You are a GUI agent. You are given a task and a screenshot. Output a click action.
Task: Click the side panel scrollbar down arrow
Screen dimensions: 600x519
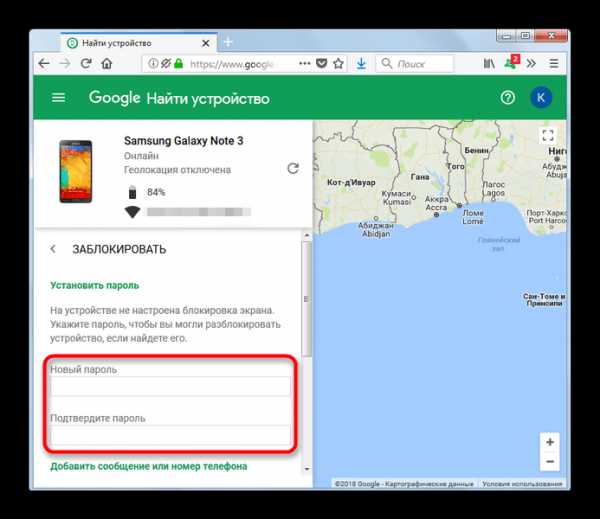(x=307, y=468)
